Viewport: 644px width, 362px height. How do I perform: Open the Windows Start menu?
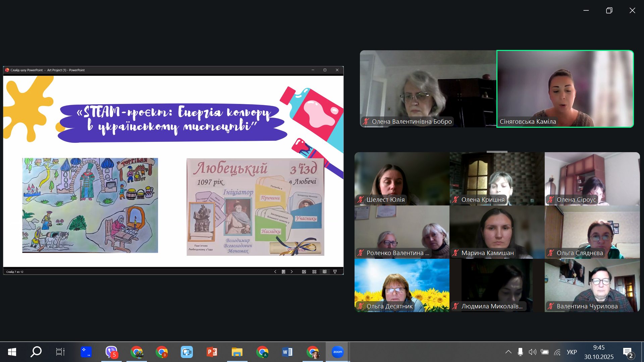click(12, 352)
